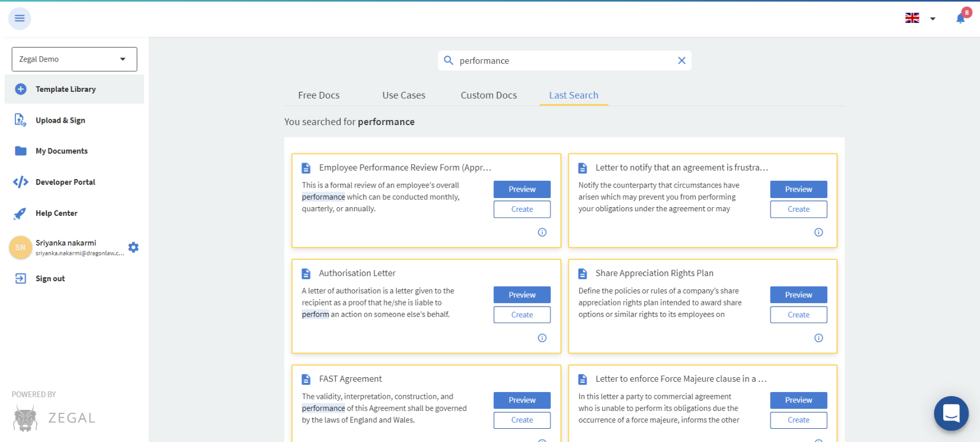The width and height of the screenshot is (980, 442).
Task: Create a Share Appreciation Rights Plan
Action: tap(799, 315)
